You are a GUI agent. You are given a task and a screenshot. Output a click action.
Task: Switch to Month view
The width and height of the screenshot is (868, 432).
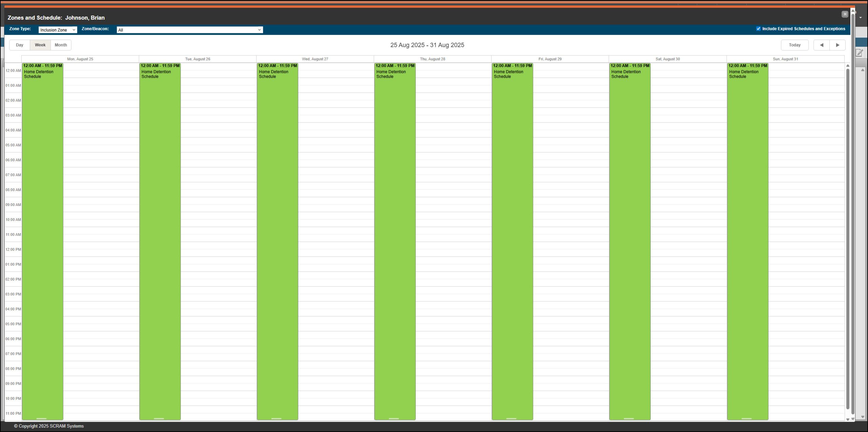tap(61, 45)
